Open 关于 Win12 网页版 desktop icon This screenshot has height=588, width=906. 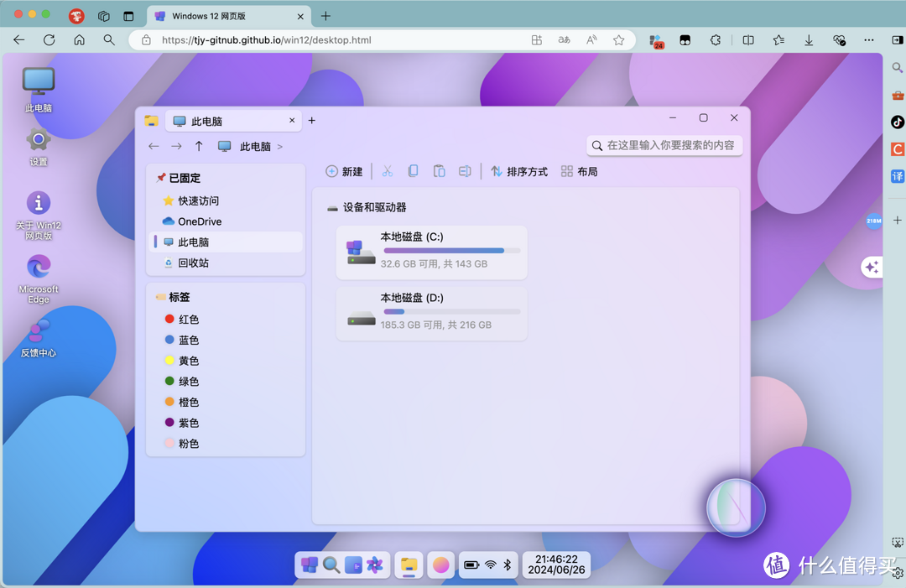pos(38,215)
